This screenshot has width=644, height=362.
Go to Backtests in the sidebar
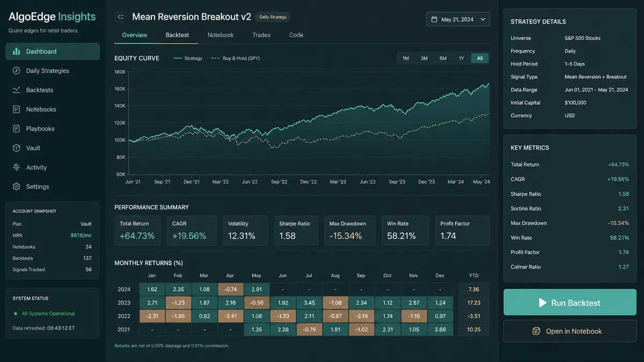(53, 90)
